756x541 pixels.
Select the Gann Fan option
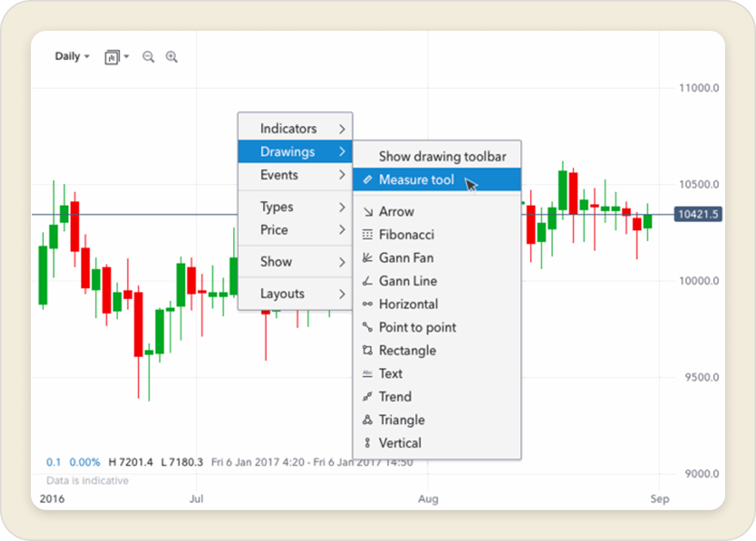coord(437,258)
